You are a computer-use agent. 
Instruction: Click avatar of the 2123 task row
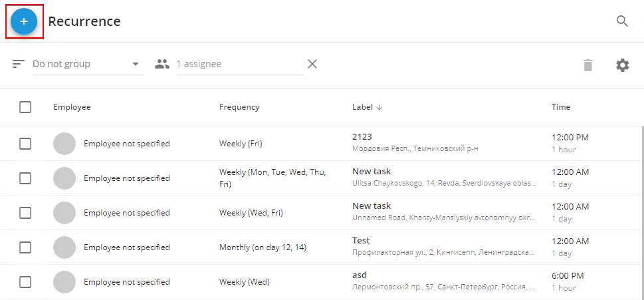tap(64, 144)
